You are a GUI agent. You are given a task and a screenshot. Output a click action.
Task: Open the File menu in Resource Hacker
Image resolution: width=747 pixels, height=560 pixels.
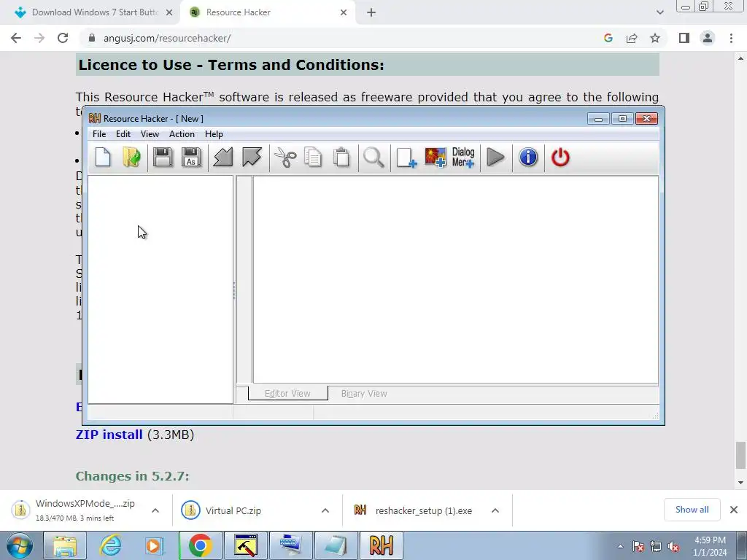click(x=99, y=134)
